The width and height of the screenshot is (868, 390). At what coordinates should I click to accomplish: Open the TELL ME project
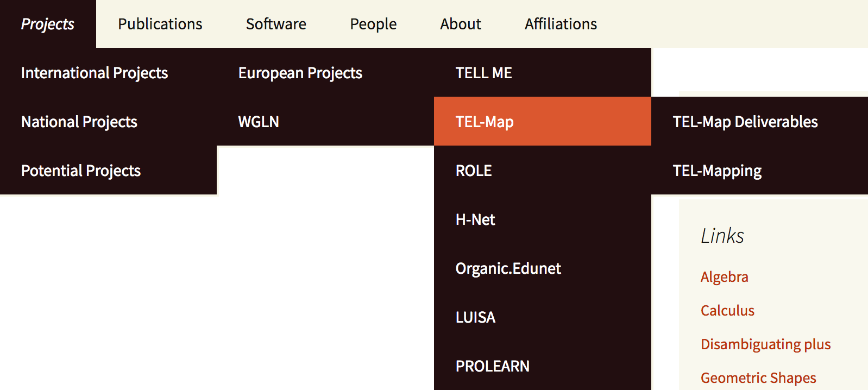[x=483, y=73]
